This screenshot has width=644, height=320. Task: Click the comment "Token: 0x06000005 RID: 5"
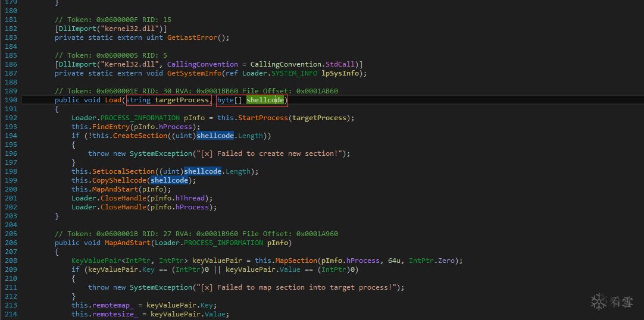(111, 55)
